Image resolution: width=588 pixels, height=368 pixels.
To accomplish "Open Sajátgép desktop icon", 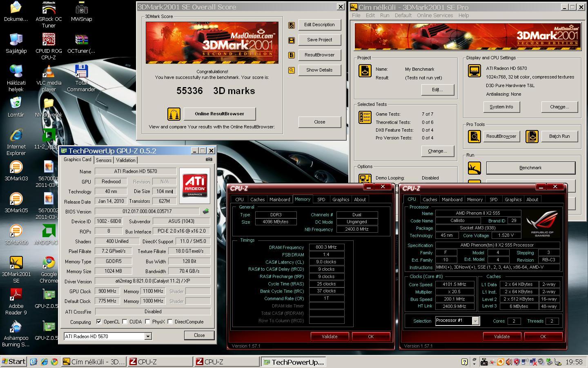I will [16, 43].
